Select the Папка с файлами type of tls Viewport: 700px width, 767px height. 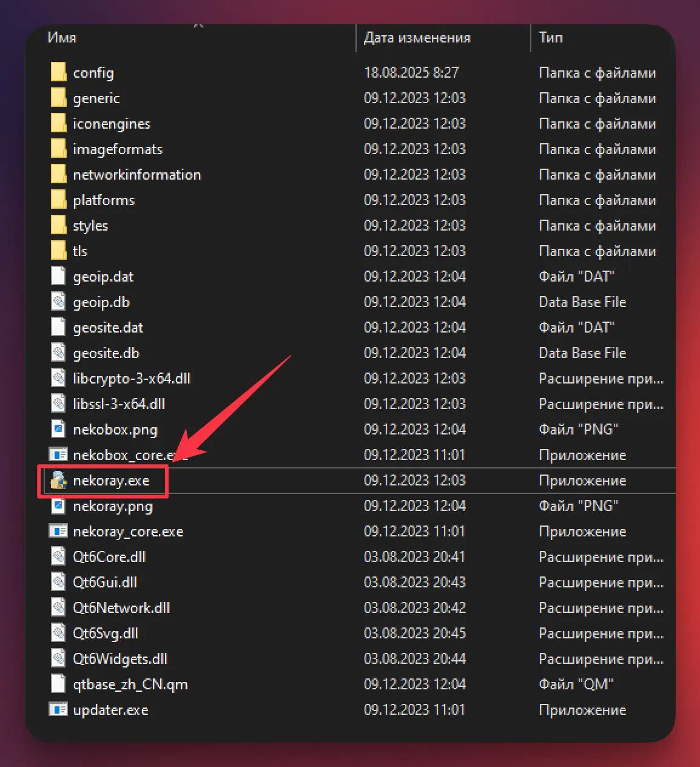(x=597, y=251)
